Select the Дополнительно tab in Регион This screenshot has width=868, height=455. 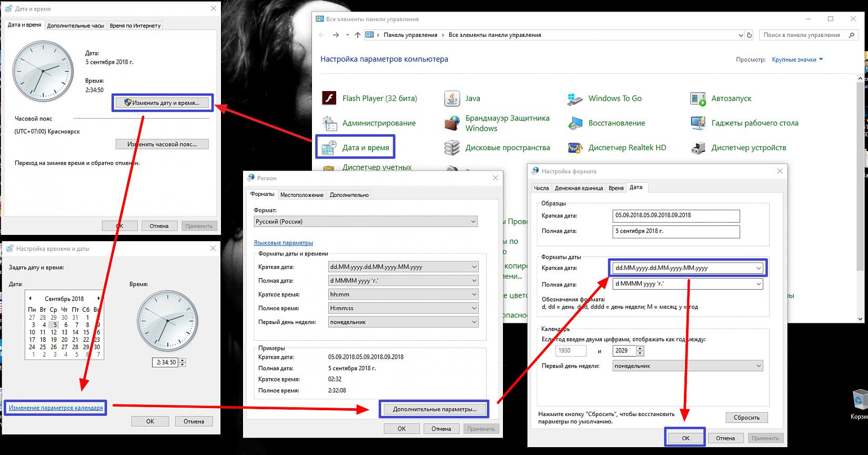point(349,195)
